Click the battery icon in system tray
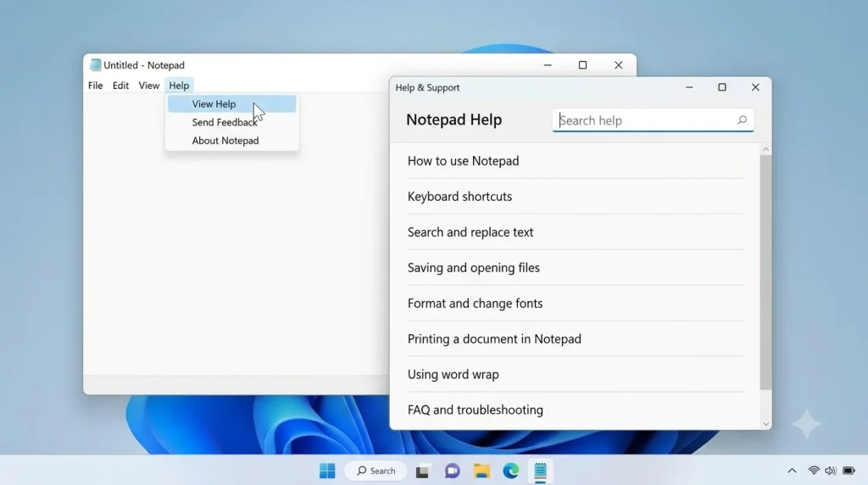The width and height of the screenshot is (868, 485). coord(849,471)
